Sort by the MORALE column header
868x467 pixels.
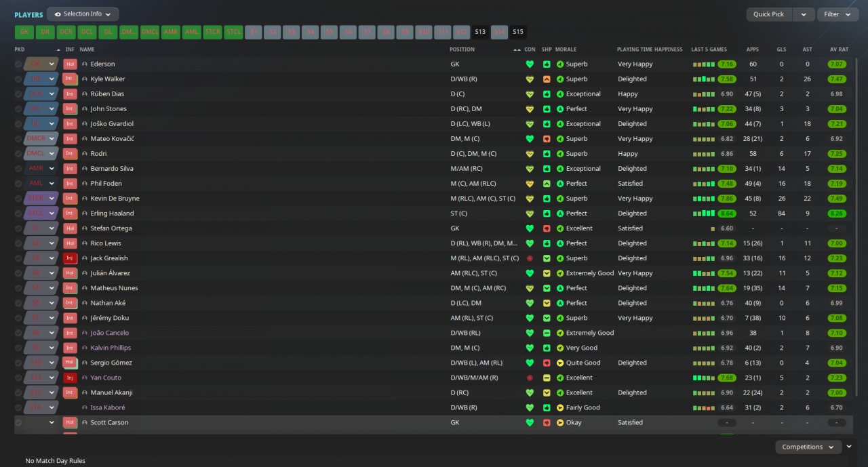point(566,49)
